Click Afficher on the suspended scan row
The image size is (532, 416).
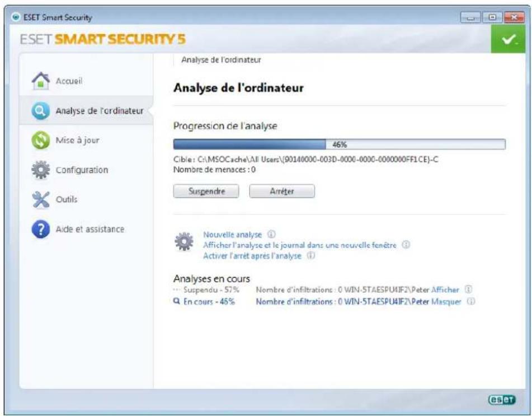445,289
